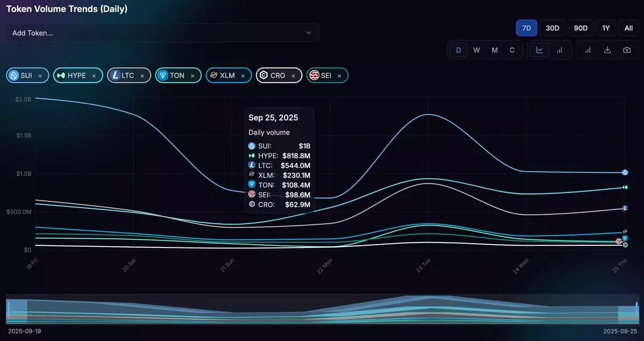Switch interval to monthly (M)
Viewport: 644px width, 341px height.
[495, 50]
